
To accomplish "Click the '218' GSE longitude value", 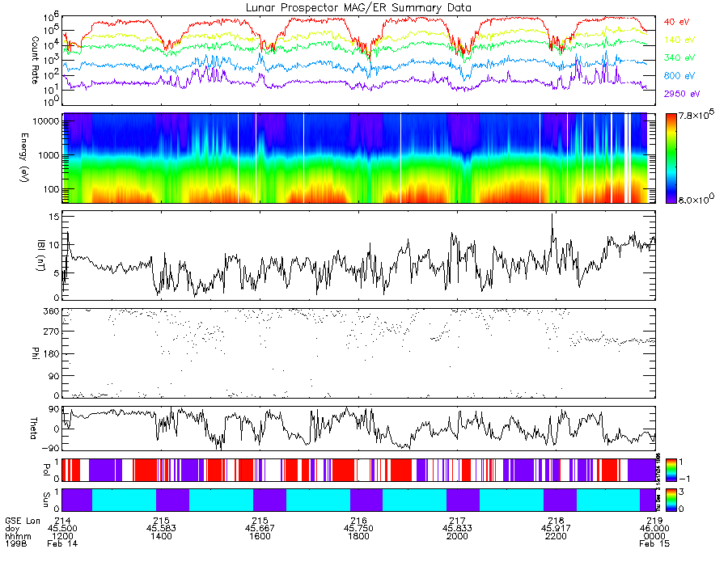I will [x=556, y=521].
